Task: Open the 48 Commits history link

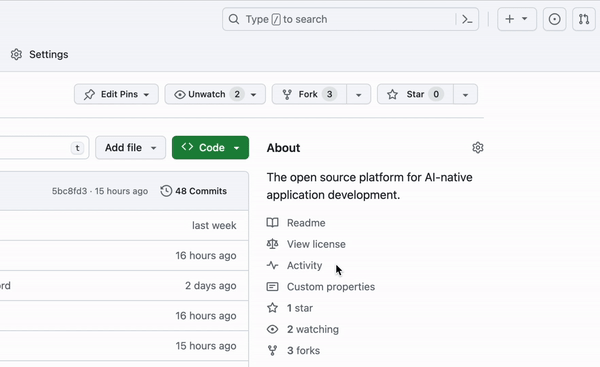Action: click(x=194, y=191)
